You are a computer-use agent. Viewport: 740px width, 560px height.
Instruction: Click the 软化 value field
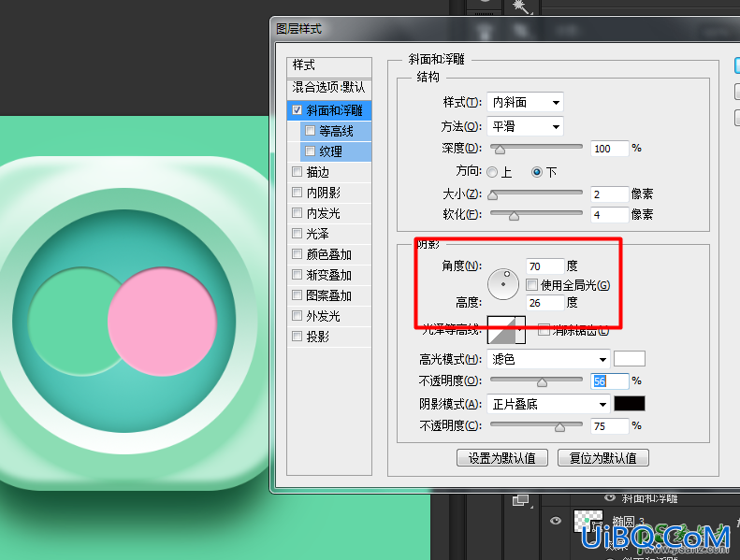pos(609,215)
